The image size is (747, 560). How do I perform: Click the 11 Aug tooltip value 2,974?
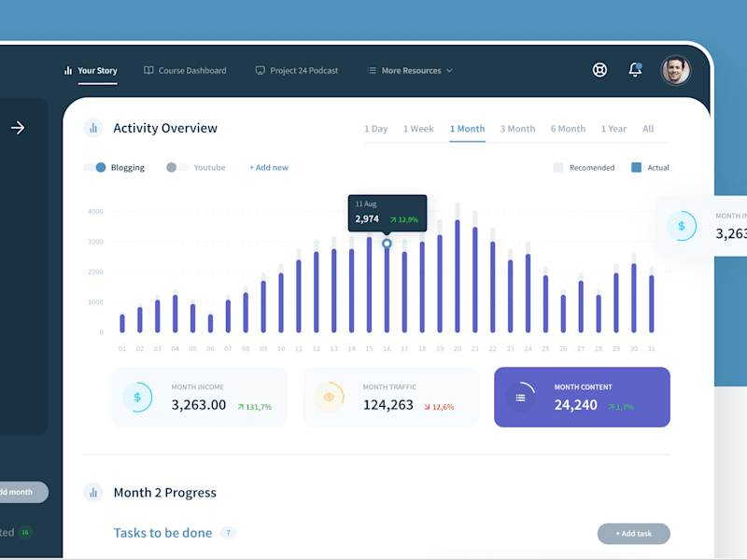367,219
